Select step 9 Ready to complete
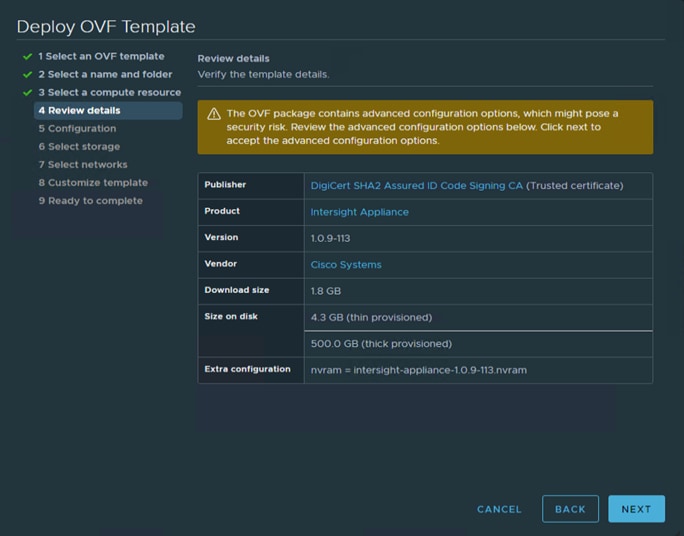Viewport: 684px width, 536px height. point(90,201)
